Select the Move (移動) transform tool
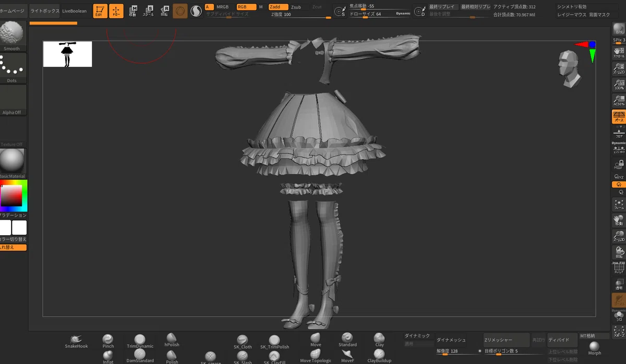Screen dimensions: 626x364 point(133,10)
